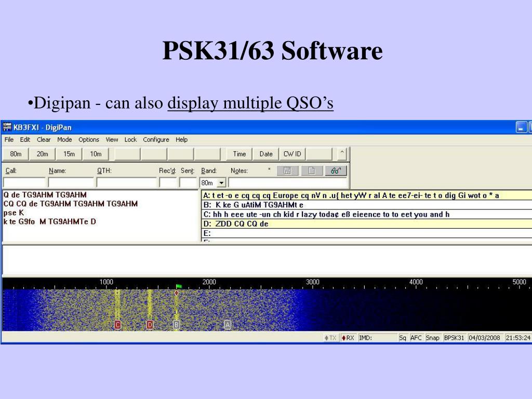
Task: Toggle squelch with the Sq button
Action: tap(403, 338)
